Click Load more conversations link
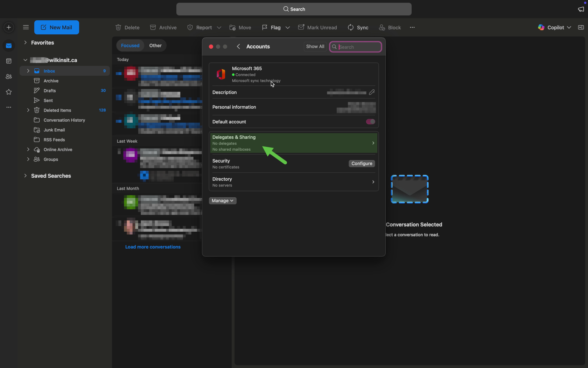Screen dimensions: 588x368 coord(153,247)
